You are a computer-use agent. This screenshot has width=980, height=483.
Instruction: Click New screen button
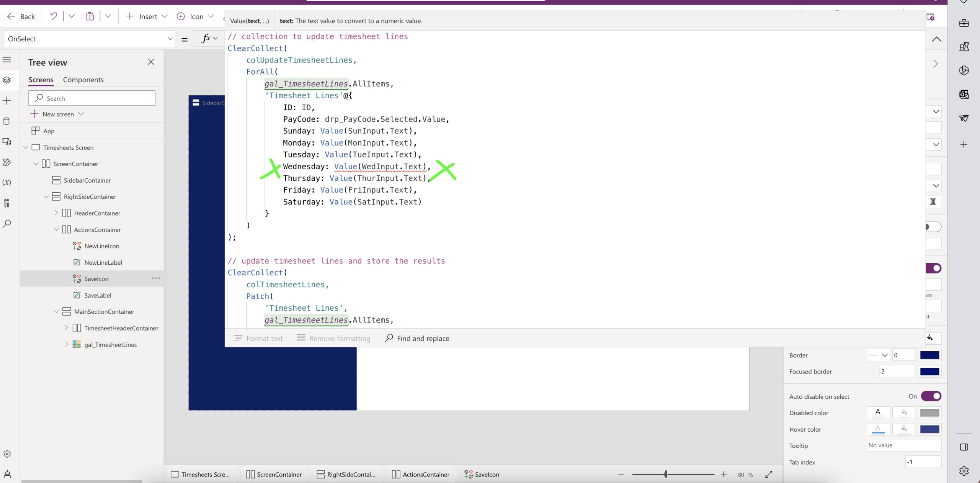(x=57, y=114)
